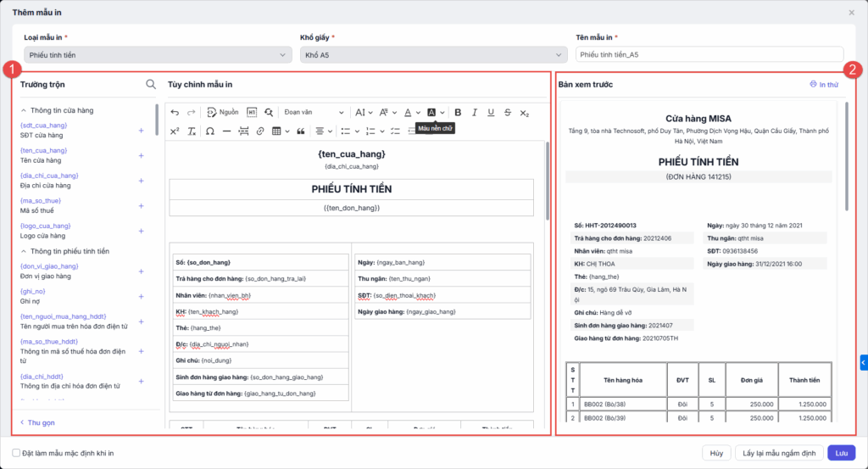The image size is (868, 469).
Task: Apply strikethrough formatting
Action: coord(508,113)
